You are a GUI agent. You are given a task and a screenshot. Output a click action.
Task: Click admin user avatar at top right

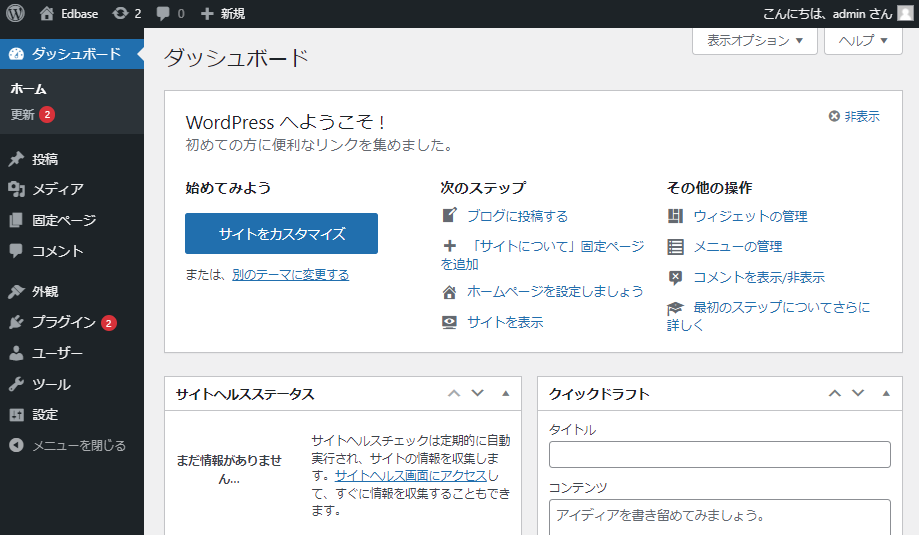pyautogui.click(x=906, y=13)
